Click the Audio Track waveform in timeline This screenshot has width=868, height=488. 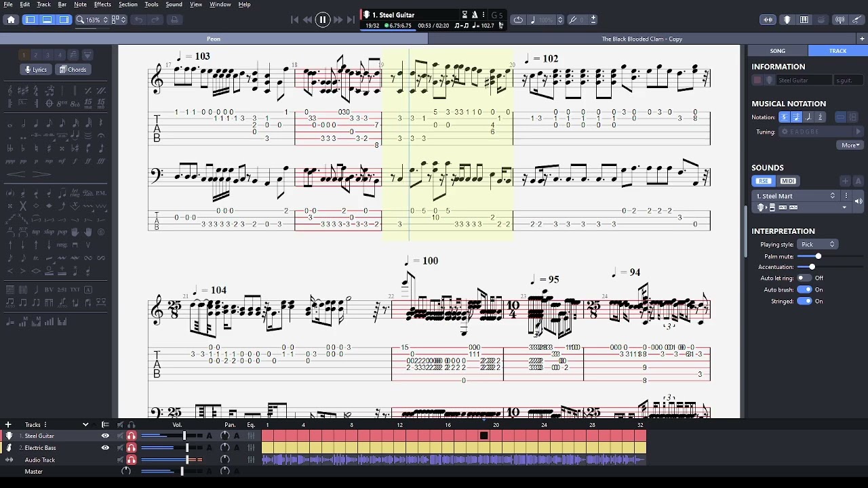(454, 460)
